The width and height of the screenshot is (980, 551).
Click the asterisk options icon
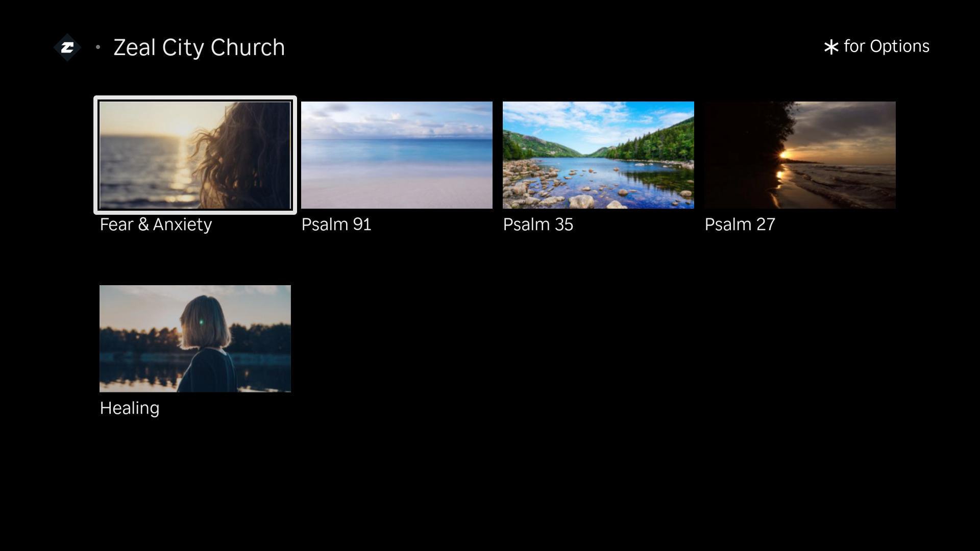[831, 47]
